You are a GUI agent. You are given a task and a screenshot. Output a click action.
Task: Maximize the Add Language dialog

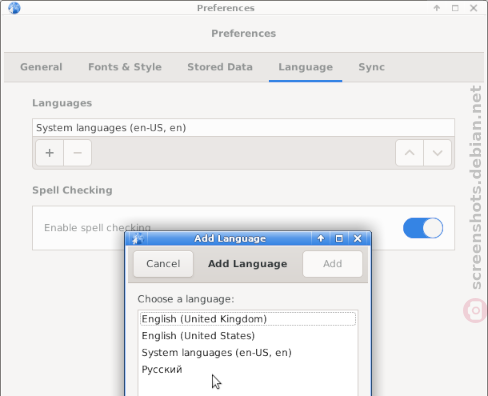pos(339,238)
